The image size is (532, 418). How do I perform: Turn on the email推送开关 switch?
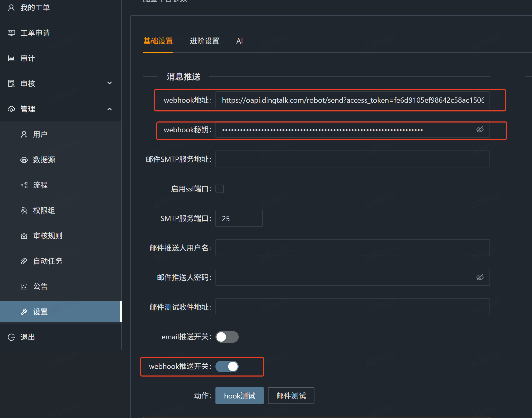coord(227,337)
